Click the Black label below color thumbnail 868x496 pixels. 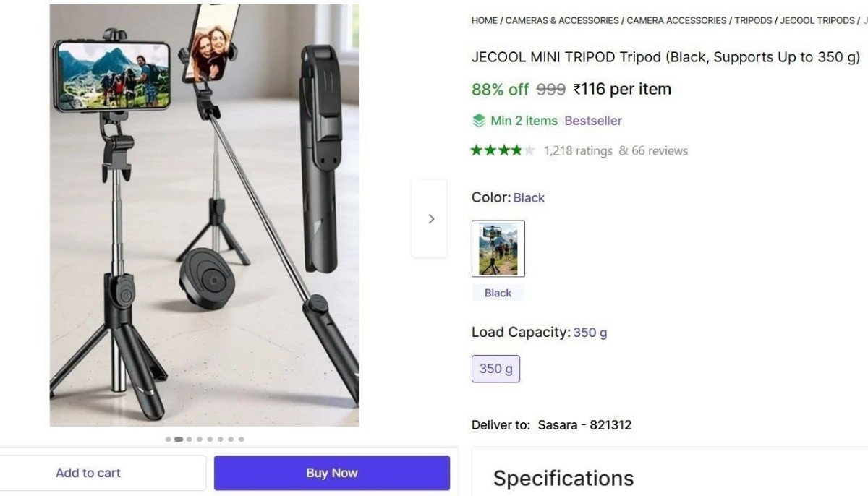tap(498, 292)
